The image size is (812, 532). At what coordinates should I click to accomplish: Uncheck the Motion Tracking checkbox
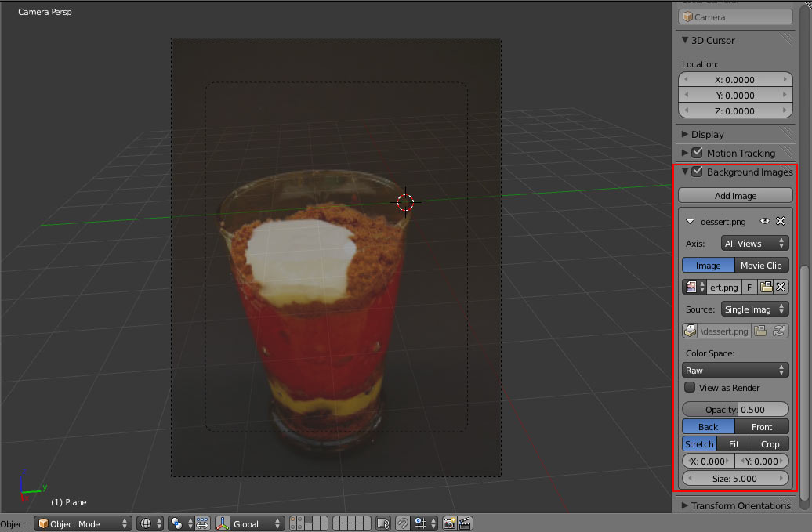[x=697, y=153]
